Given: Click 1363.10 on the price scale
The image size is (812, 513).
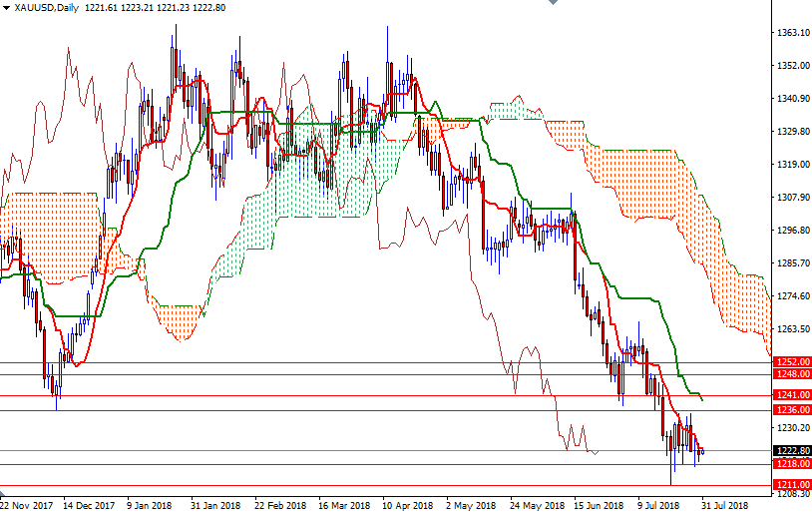Looking at the screenshot, I should (x=792, y=33).
